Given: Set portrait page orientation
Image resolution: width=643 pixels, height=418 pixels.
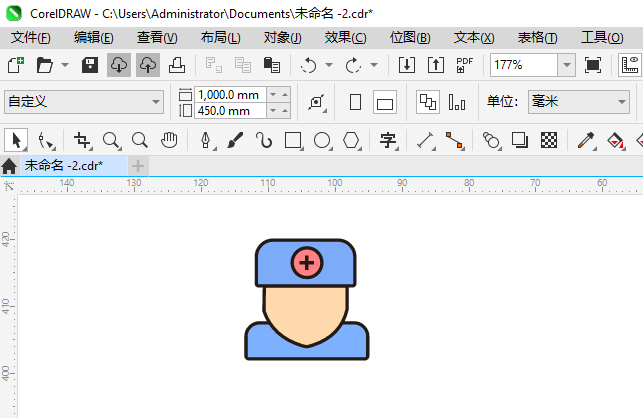Looking at the screenshot, I should [355, 102].
